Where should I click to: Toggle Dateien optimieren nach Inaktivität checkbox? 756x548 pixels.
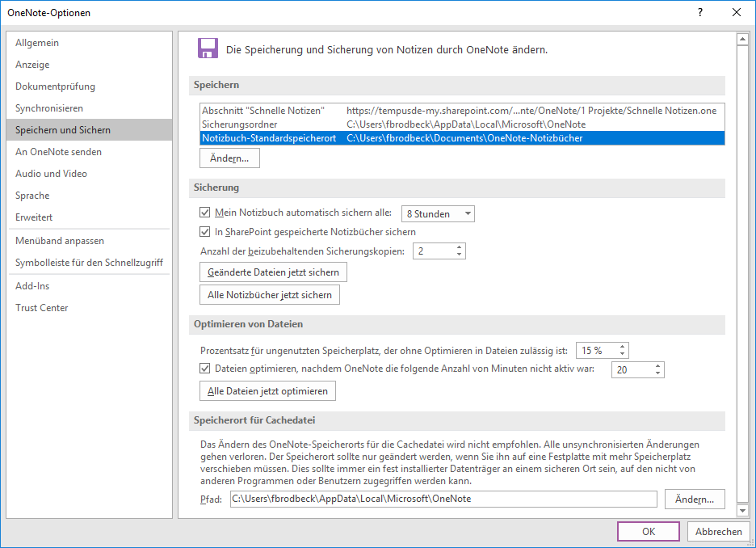coord(205,369)
